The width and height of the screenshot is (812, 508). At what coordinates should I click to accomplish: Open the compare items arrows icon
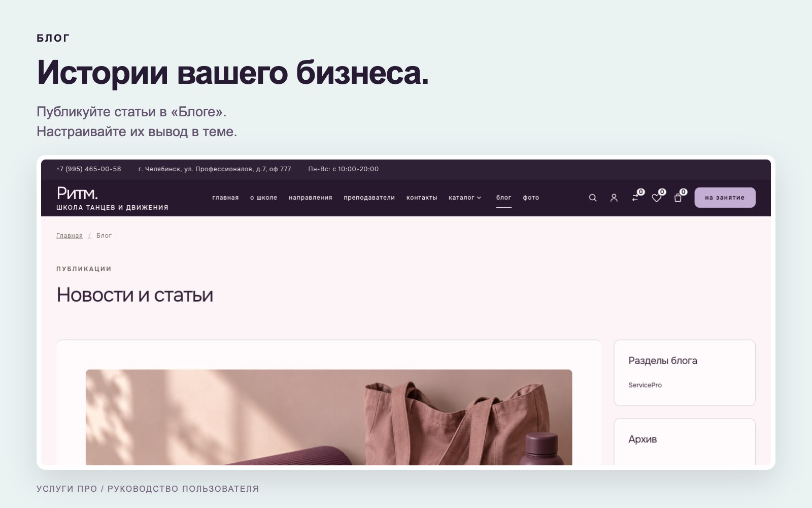(635, 198)
